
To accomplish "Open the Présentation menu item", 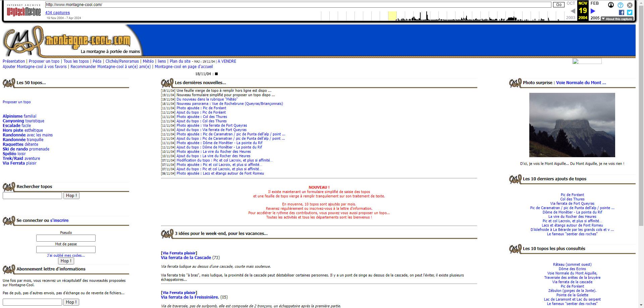I will coord(14,61).
